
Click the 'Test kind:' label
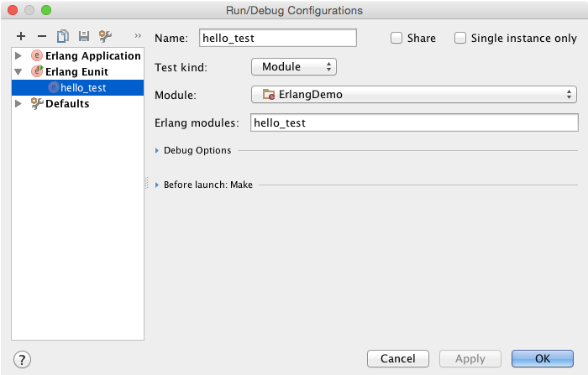click(x=181, y=67)
